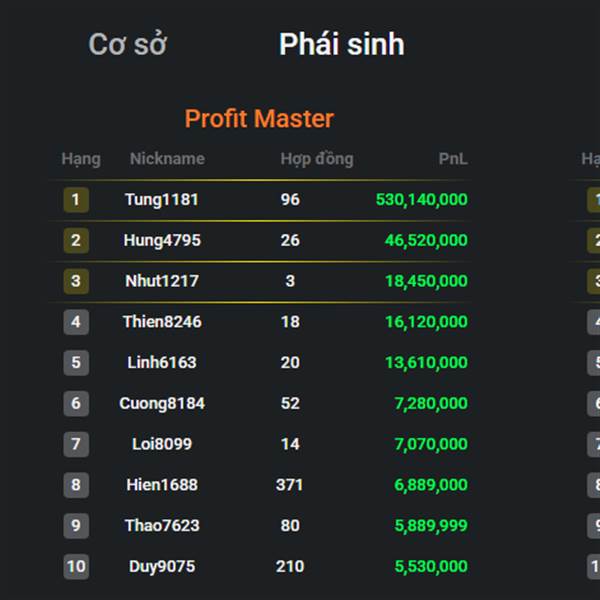Click the rank 2 badge icon

75,241
